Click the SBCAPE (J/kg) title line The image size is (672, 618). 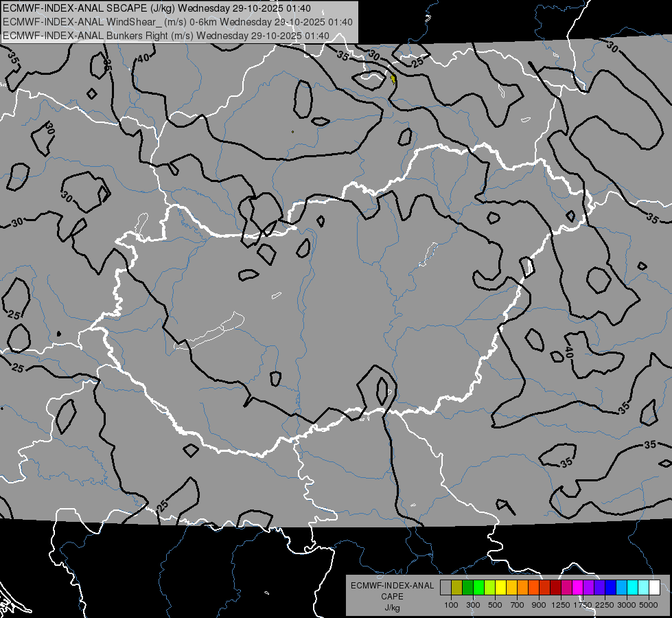tap(157, 8)
